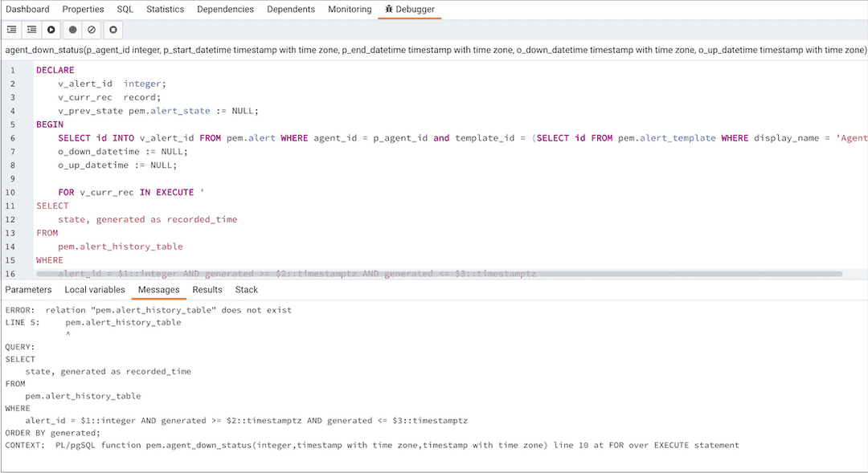Click 'FOR v_curr_rec IN EXECUTE' line

pos(131,193)
